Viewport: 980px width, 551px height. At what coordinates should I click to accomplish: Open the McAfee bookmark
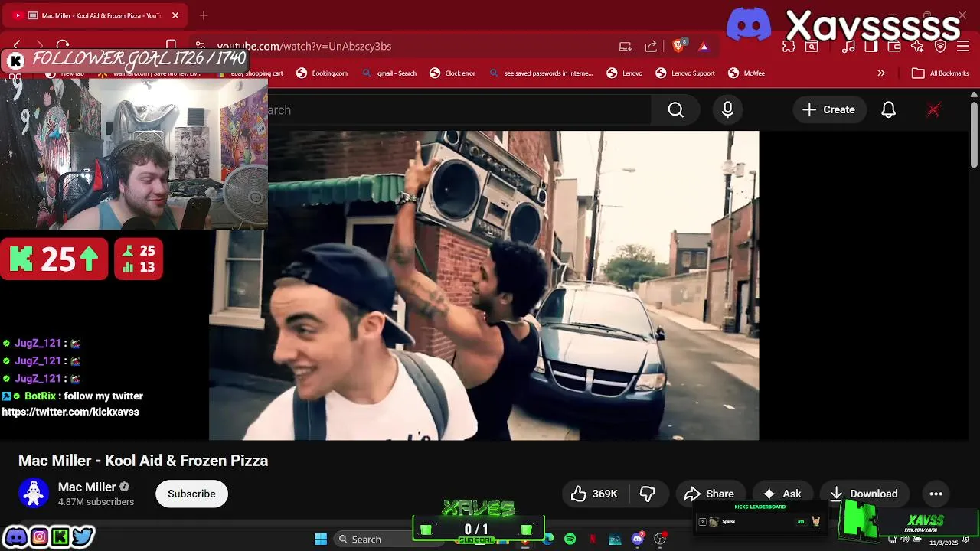click(746, 73)
